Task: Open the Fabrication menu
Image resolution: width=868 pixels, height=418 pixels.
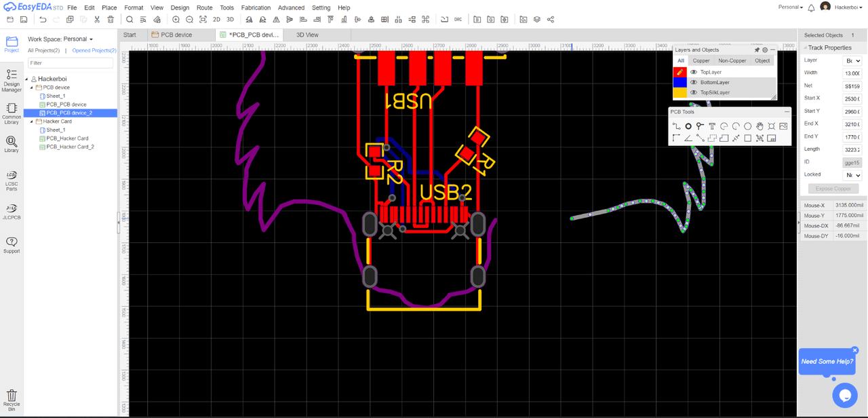Action: (256, 7)
